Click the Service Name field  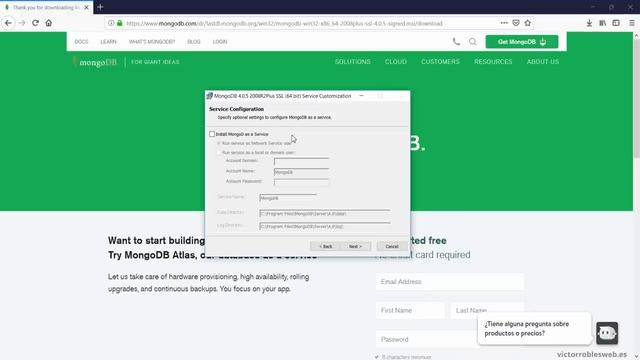288,198
